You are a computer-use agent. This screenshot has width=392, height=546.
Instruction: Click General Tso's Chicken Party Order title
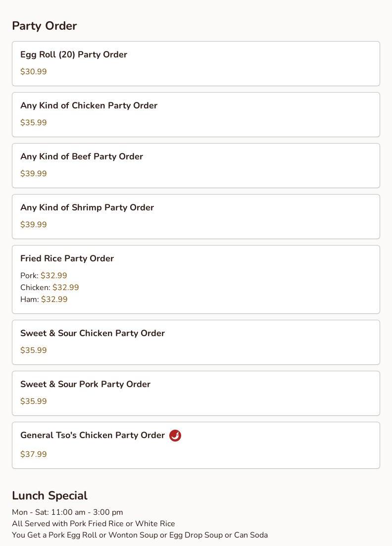[x=93, y=436]
